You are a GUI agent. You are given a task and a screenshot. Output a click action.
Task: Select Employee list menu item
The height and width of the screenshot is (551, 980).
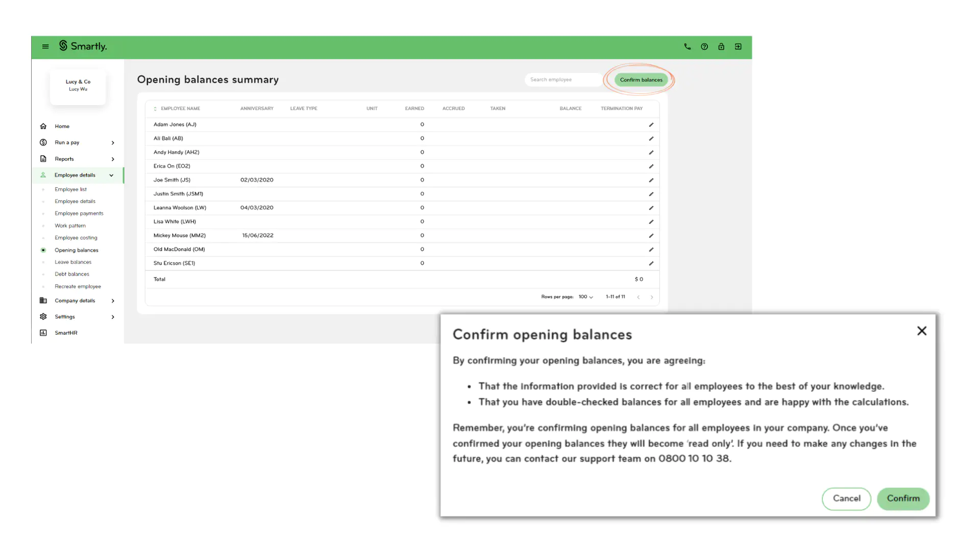[x=70, y=189]
